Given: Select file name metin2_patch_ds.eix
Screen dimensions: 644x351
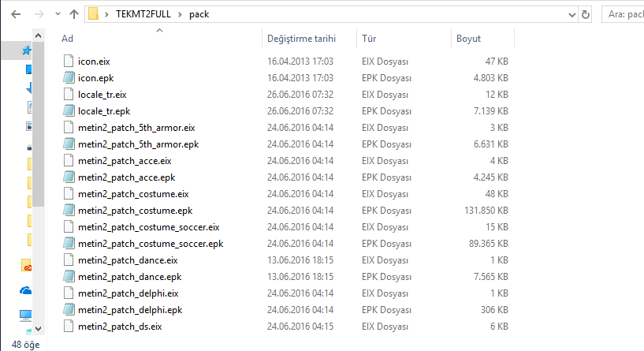Looking at the screenshot, I should pyautogui.click(x=120, y=327).
